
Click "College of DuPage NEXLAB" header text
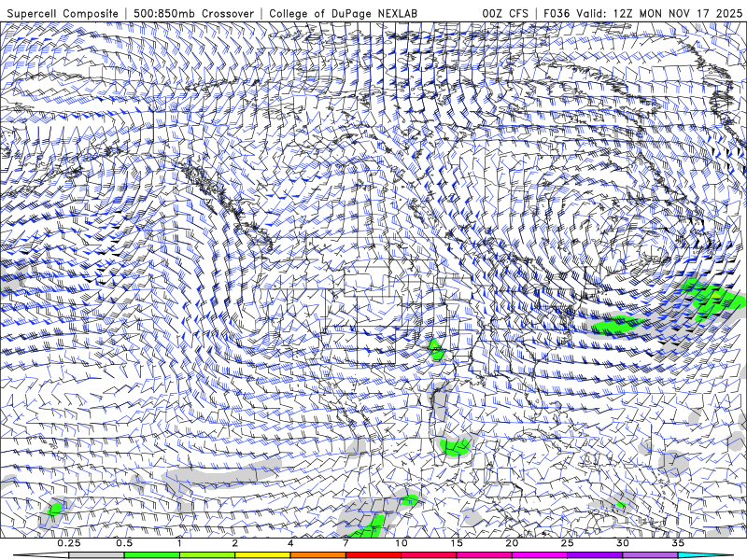(343, 13)
